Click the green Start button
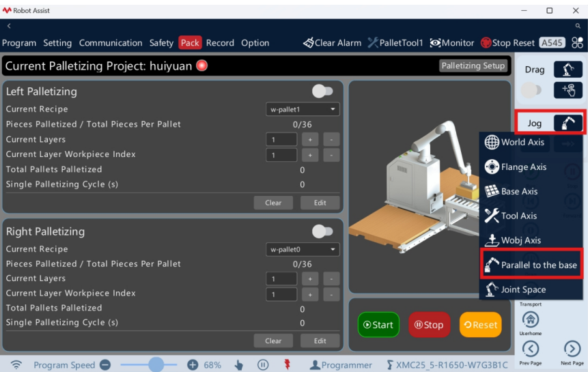This screenshot has width=588, height=372. click(378, 324)
